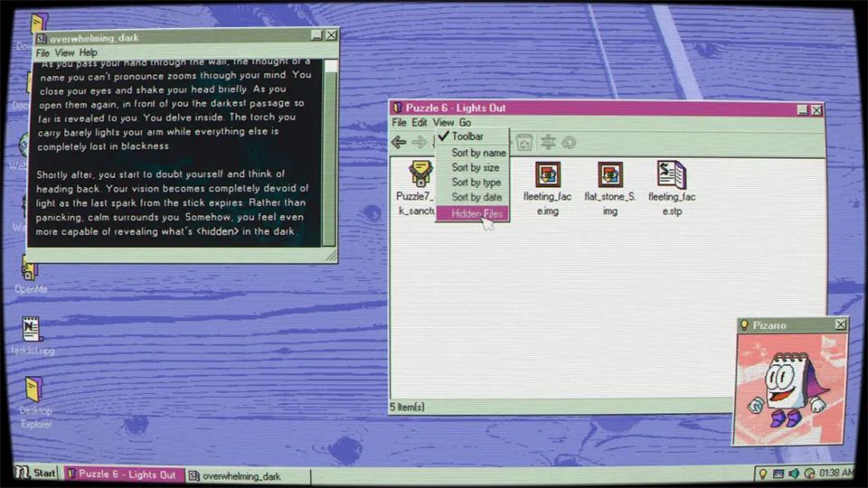Image resolution: width=868 pixels, height=488 pixels.
Task: Open the Edit menu in Puzzle 6 window
Action: (x=419, y=122)
